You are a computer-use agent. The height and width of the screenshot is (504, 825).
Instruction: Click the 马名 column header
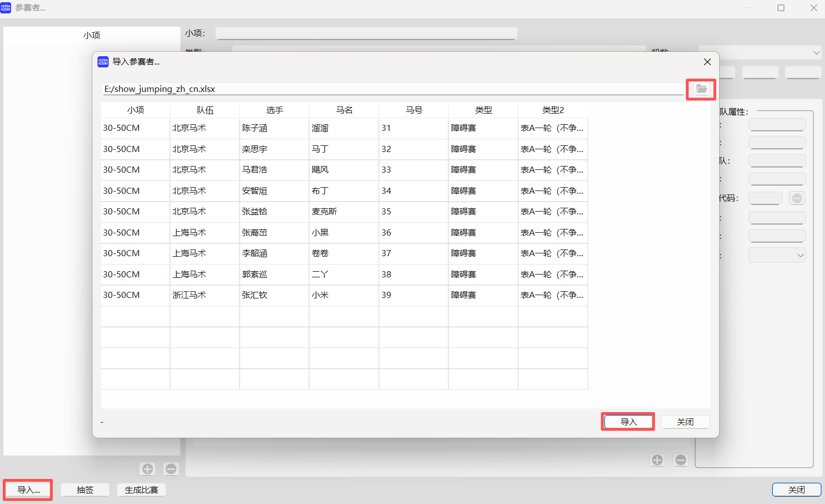click(344, 110)
